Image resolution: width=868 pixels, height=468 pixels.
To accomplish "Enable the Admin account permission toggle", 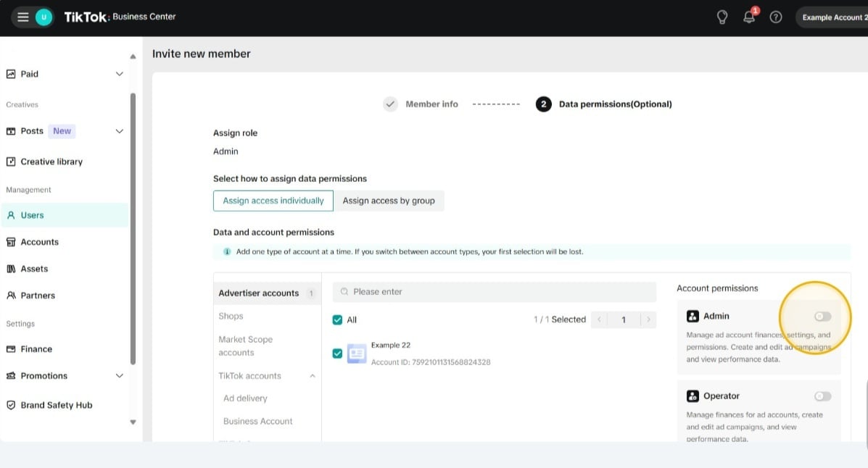I will 822,317.
